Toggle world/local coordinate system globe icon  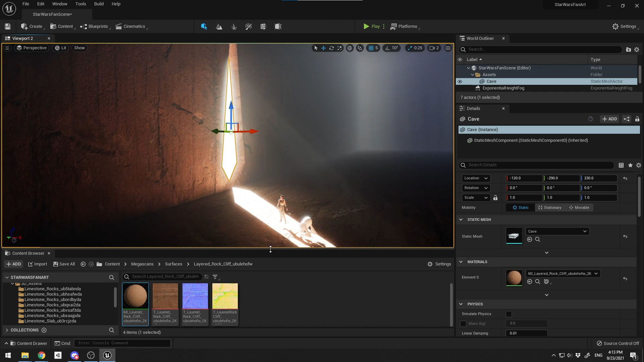tap(350, 48)
